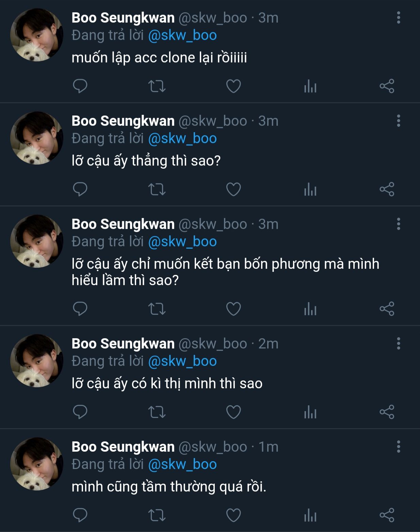View analytics for "lỡ cậu ấy thẳng" tweet
This screenshot has height=532, width=420.
310,190
